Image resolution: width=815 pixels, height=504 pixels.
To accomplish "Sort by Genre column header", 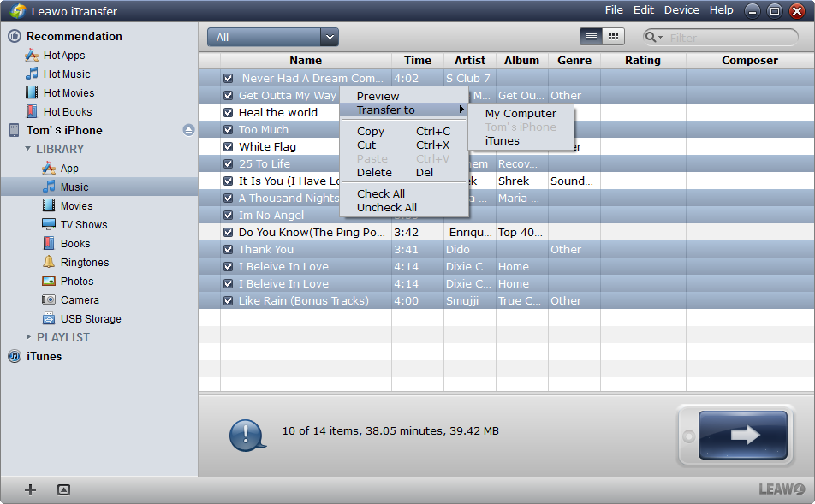I will tap(574, 60).
